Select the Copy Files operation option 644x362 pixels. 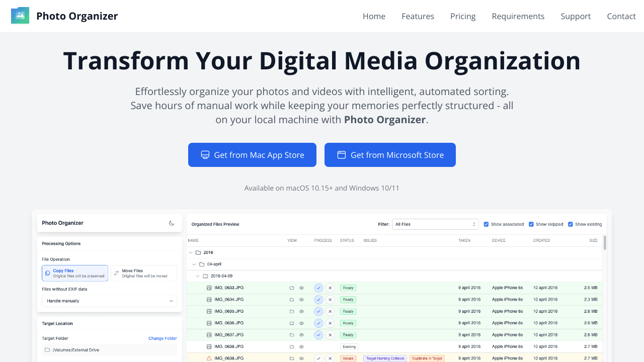pos(75,273)
